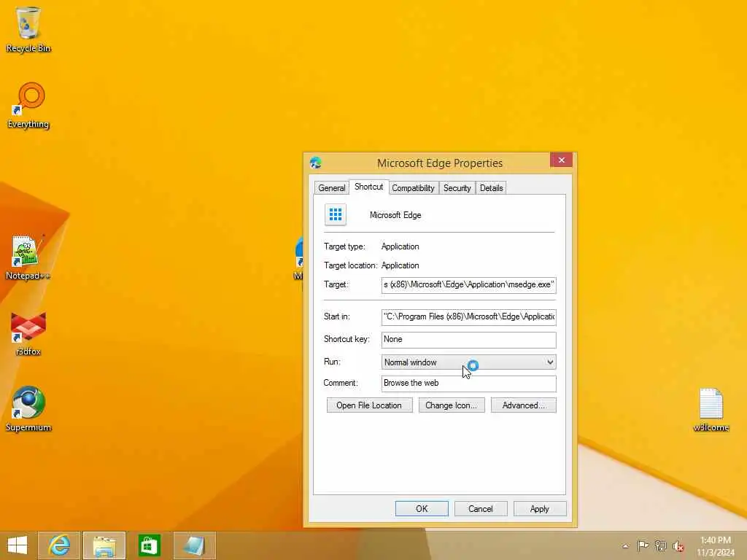Click the Microsoft Edge icon in the dialog title bar
The image size is (747, 560).
(x=315, y=163)
